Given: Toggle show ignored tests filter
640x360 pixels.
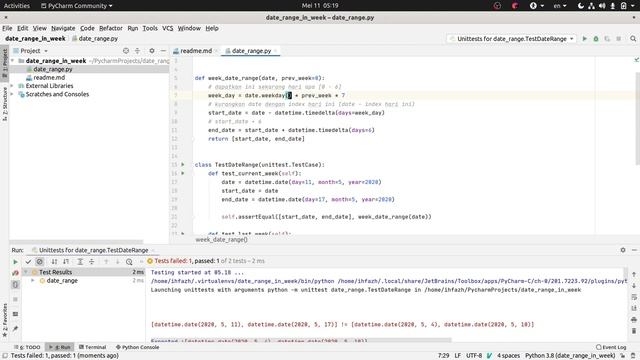Looking at the screenshot, I should (40, 262).
